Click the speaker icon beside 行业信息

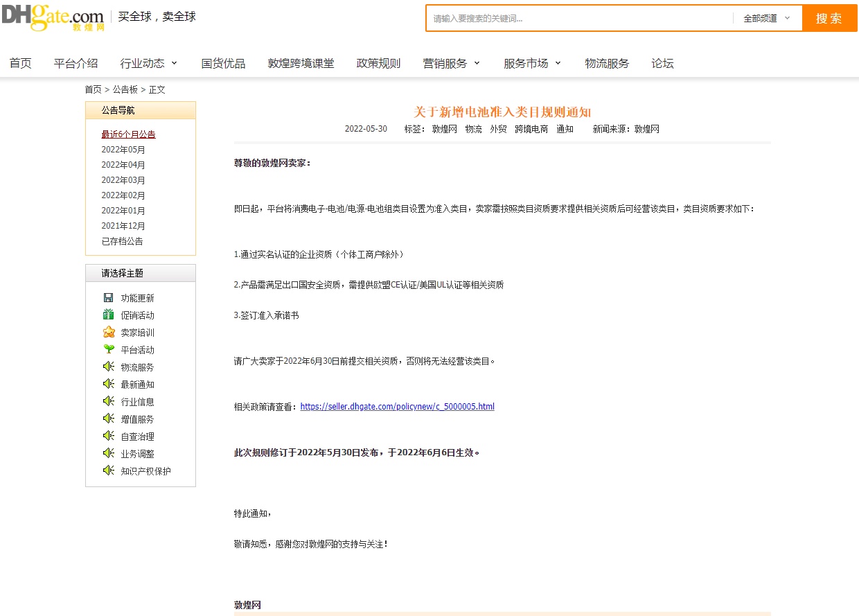(109, 402)
